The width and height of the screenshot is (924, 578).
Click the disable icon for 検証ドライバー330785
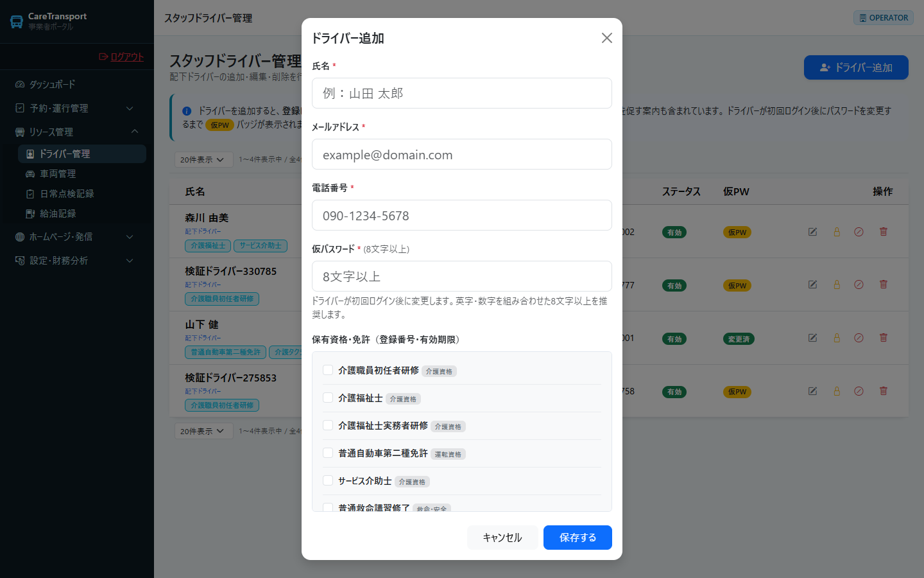(x=859, y=285)
